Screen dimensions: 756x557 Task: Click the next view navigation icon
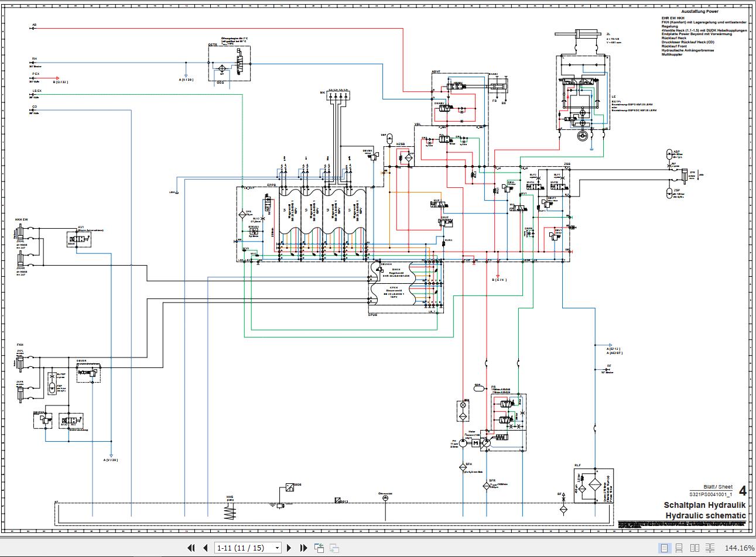pos(334,548)
